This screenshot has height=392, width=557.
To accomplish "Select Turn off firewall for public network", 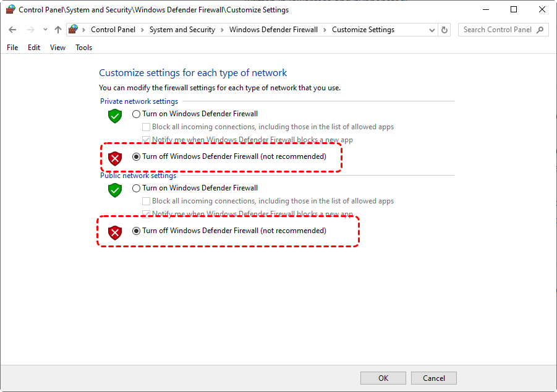I will tap(137, 231).
